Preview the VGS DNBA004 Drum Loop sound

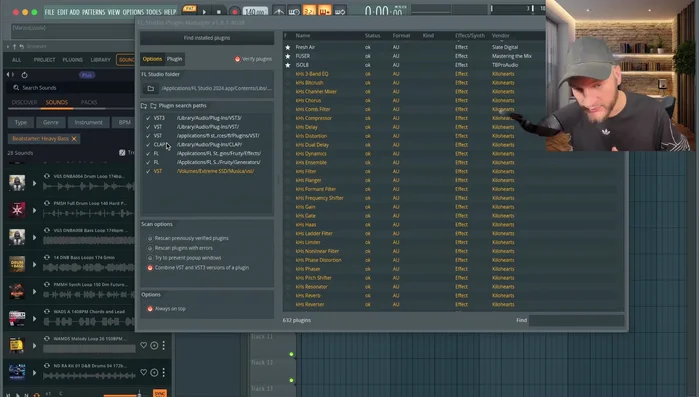pos(34,183)
